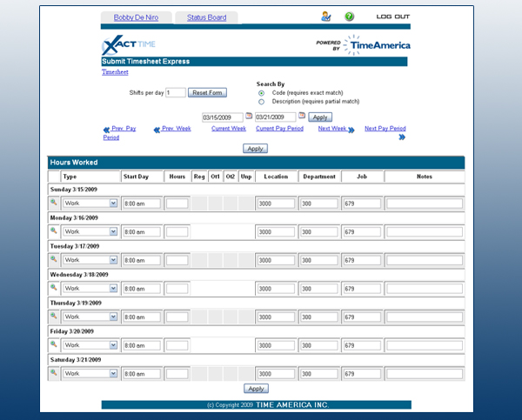Click the Notes field for Sunday

click(x=425, y=203)
